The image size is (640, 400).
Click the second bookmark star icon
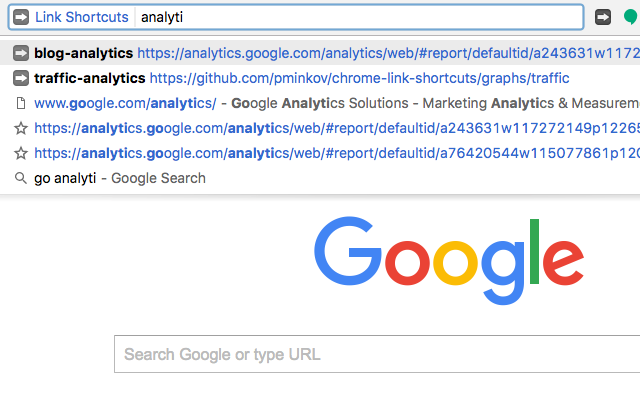click(x=21, y=153)
